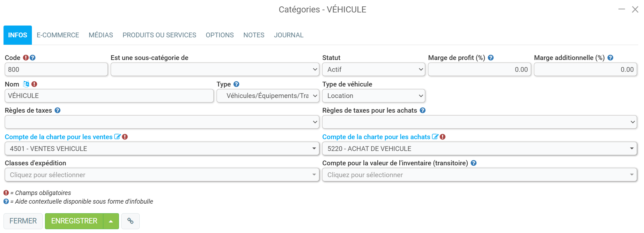Click the translate icon next to Nom
The height and width of the screenshot is (233, 644).
pyautogui.click(x=26, y=84)
